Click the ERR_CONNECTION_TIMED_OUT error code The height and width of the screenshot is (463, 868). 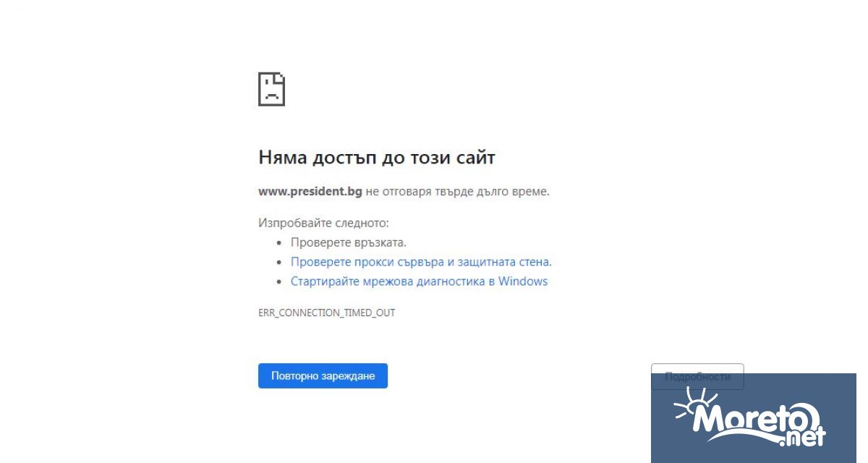click(326, 313)
